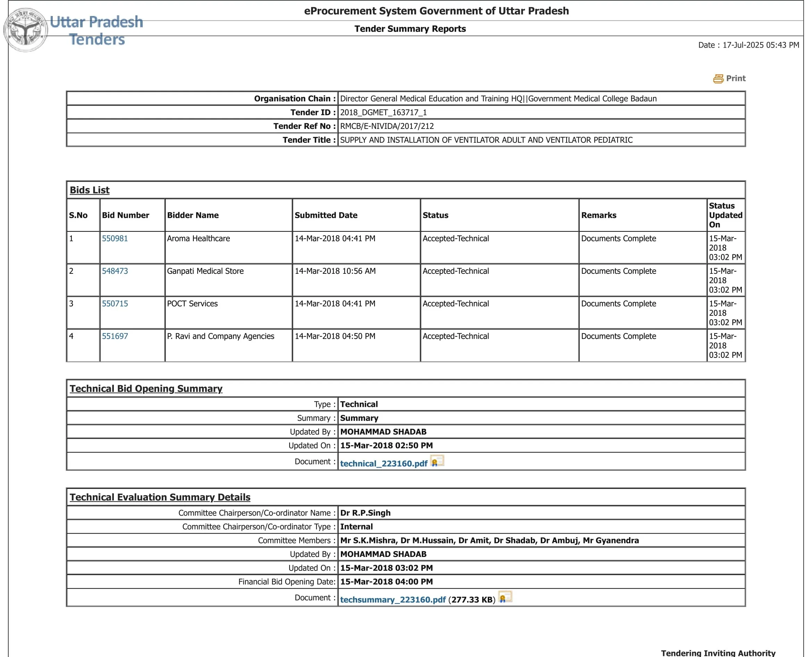Click the Status Updated On column header
Viewport: 812px width, 657px height.
click(726, 215)
